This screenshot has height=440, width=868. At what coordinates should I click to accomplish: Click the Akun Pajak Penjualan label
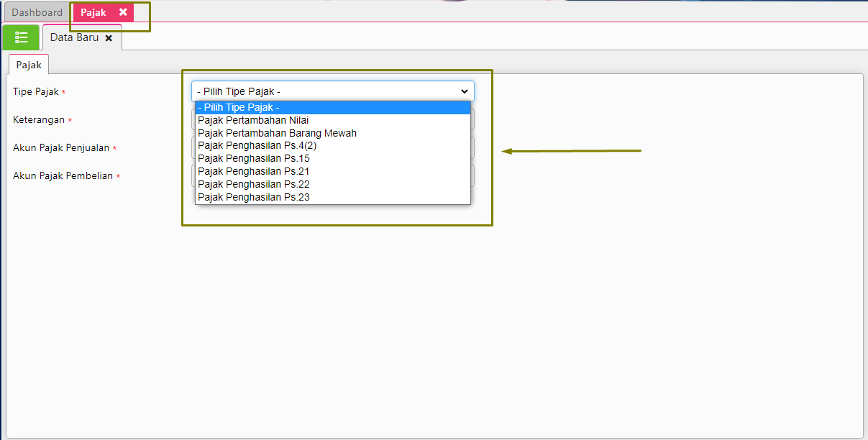(x=61, y=148)
